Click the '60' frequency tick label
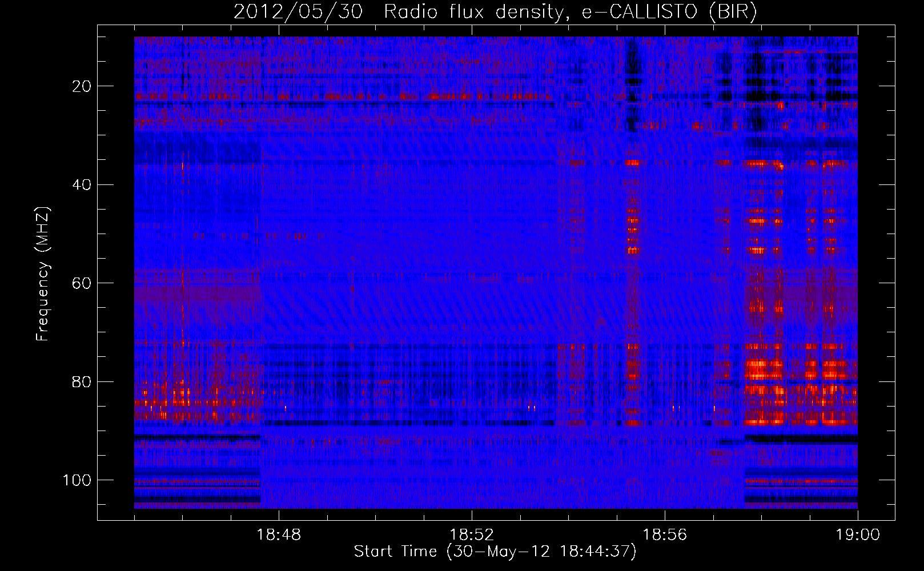 tap(82, 283)
